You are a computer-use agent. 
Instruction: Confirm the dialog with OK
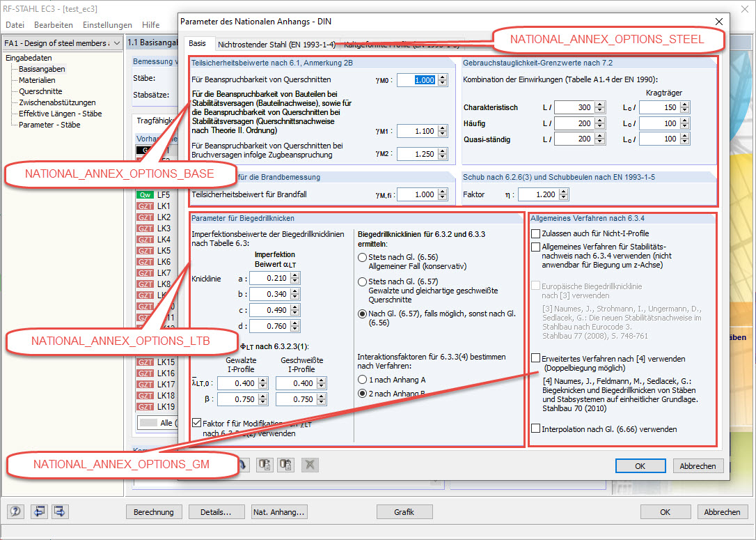pos(640,465)
